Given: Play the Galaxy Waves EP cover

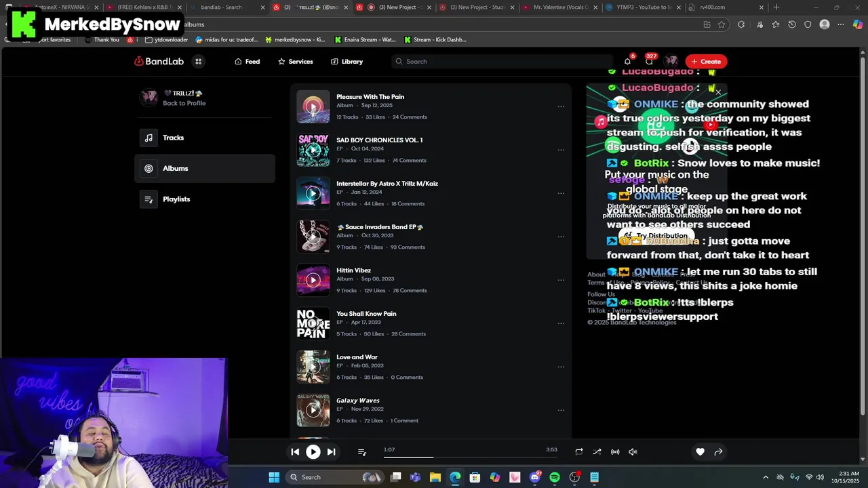Looking at the screenshot, I should pyautogui.click(x=313, y=410).
